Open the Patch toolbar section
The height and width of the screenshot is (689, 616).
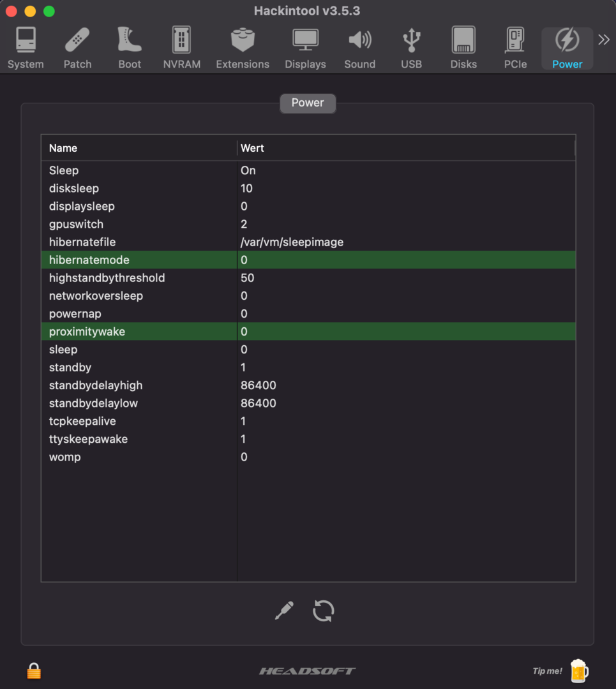click(77, 48)
